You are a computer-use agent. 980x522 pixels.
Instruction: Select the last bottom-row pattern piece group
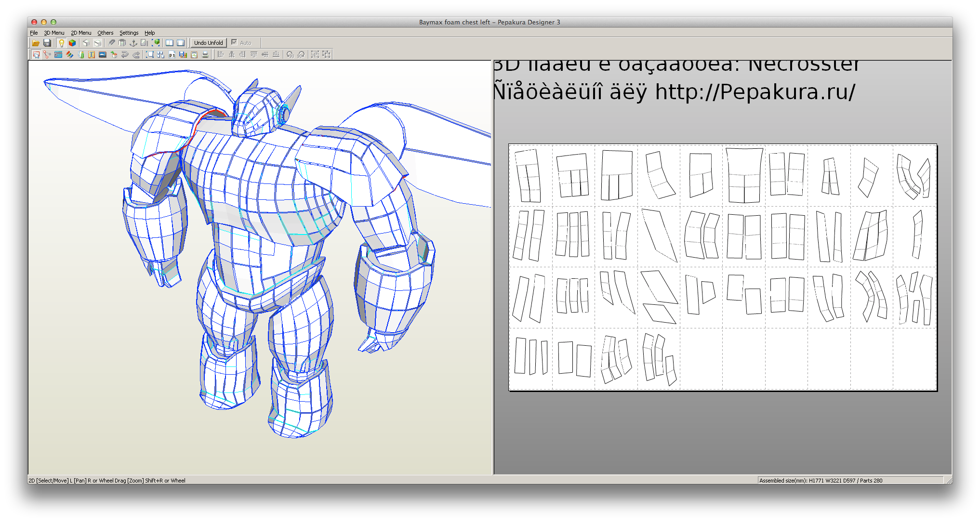point(660,359)
